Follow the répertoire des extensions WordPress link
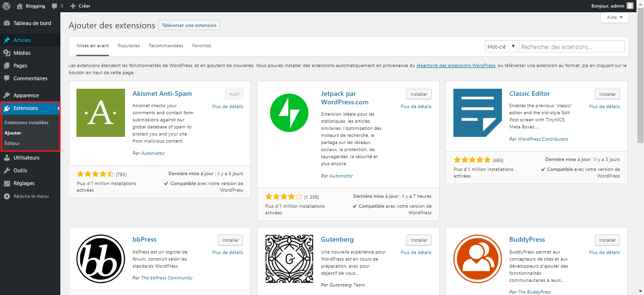Viewport: 644px width, 295px height. pos(456,66)
